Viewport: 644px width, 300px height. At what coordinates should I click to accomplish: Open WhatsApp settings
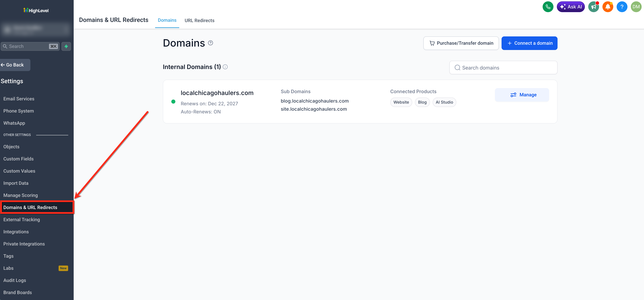[14, 123]
